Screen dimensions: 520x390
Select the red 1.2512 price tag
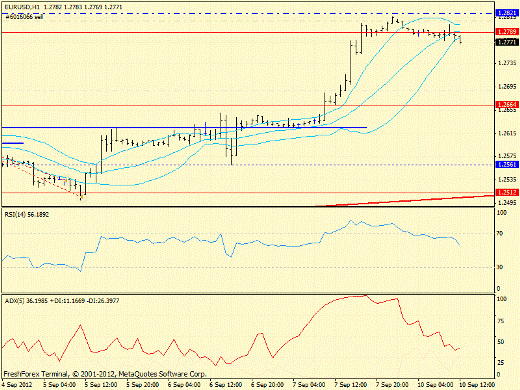tap(507, 192)
